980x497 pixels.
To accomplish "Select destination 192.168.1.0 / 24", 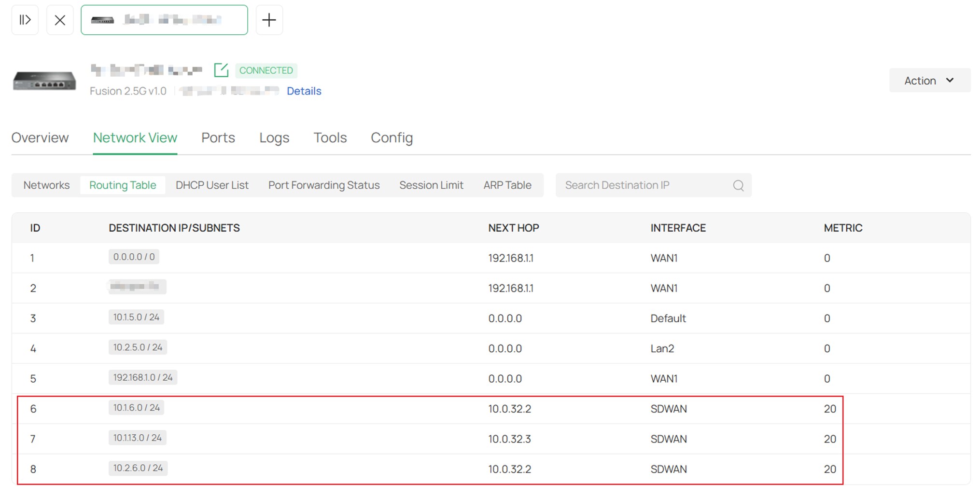I will click(x=143, y=377).
